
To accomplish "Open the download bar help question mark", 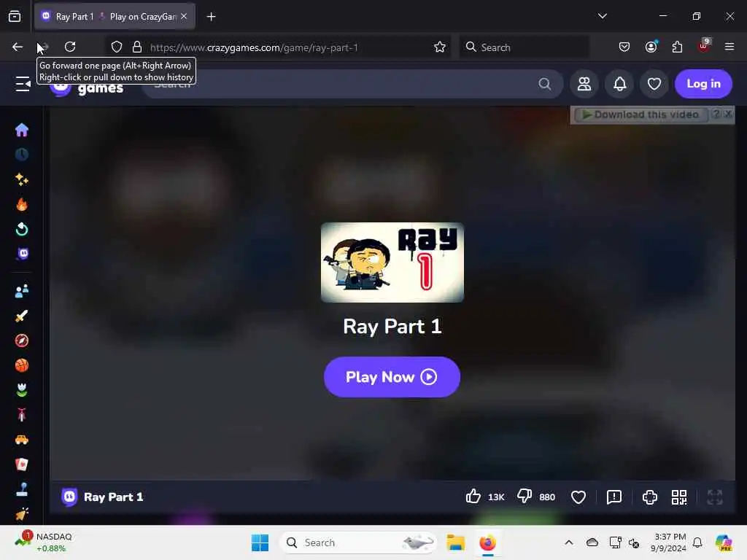I will 716,114.
